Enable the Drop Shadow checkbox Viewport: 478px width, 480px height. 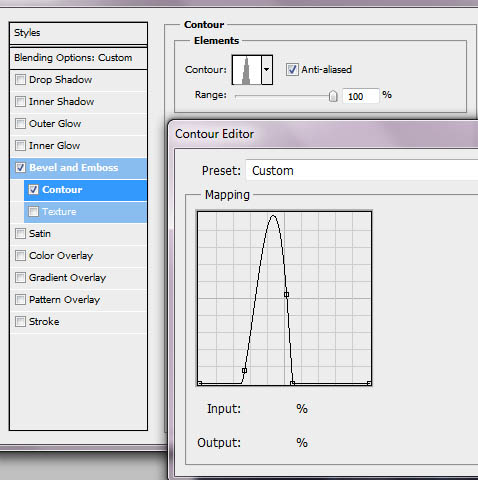(20, 80)
